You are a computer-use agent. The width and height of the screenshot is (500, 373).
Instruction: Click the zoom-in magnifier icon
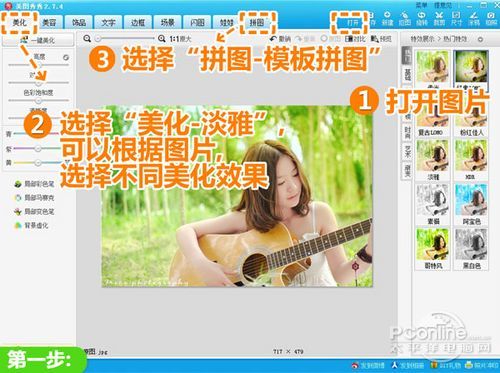[x=162, y=39]
